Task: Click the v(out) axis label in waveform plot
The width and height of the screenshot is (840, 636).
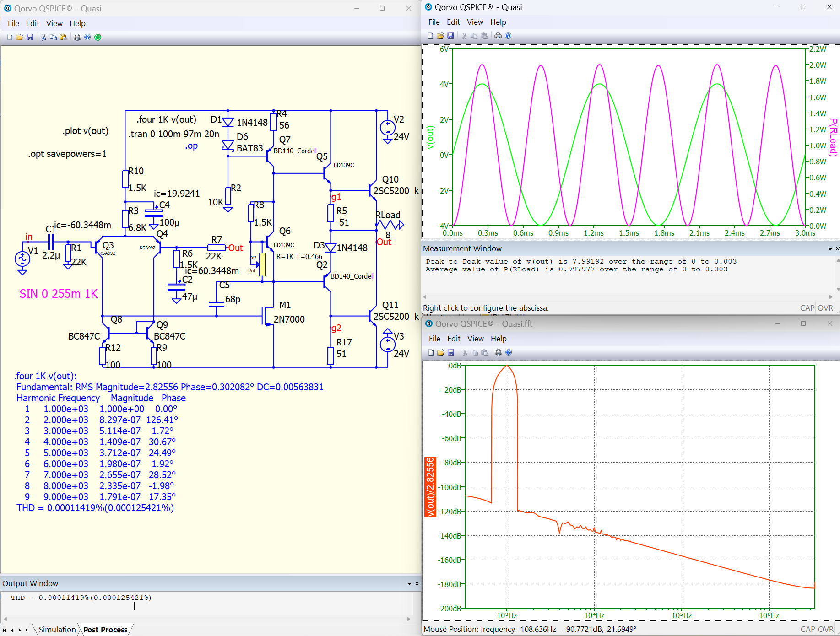Action: (430, 137)
